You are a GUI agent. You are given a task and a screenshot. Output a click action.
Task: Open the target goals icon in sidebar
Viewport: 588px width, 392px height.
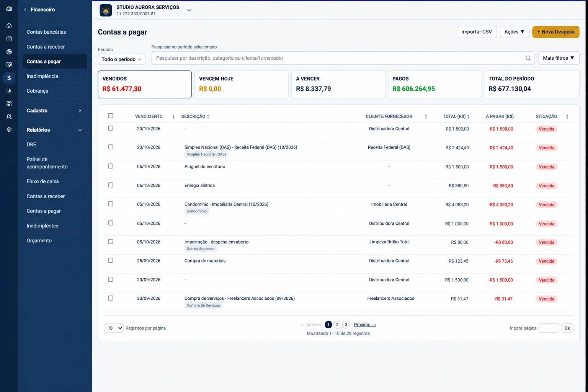click(9, 52)
